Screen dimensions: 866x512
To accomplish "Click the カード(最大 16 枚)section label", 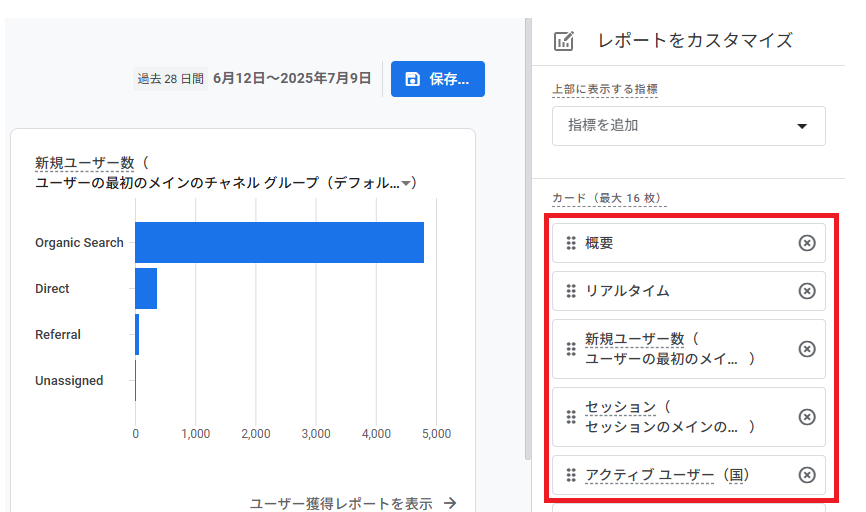I will [x=609, y=198].
